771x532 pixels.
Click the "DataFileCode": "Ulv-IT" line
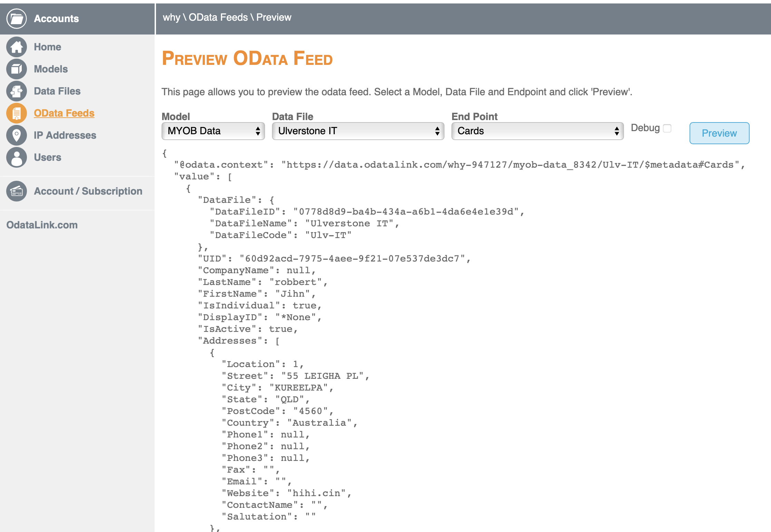click(x=281, y=235)
